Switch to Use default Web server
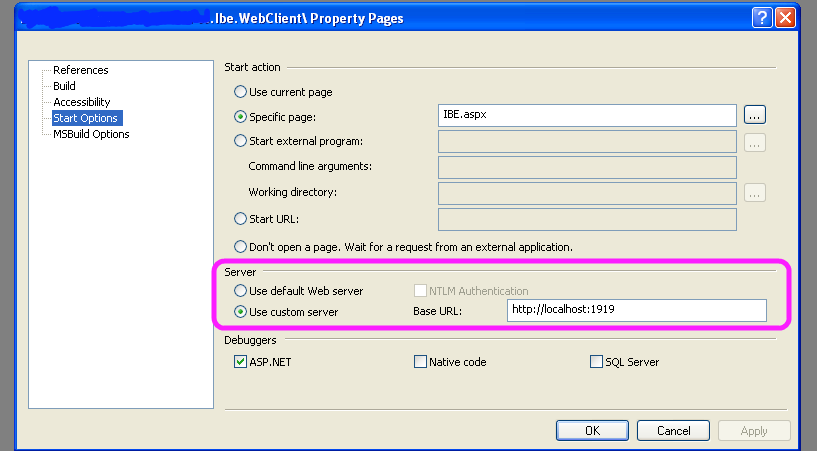 (240, 291)
